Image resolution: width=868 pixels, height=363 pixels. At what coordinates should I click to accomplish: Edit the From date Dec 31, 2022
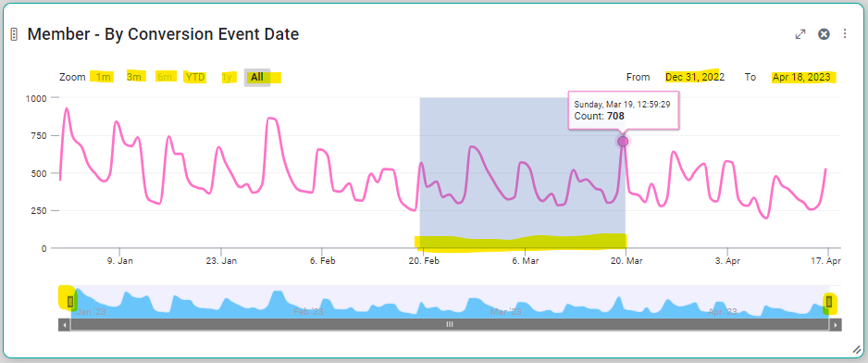click(695, 77)
